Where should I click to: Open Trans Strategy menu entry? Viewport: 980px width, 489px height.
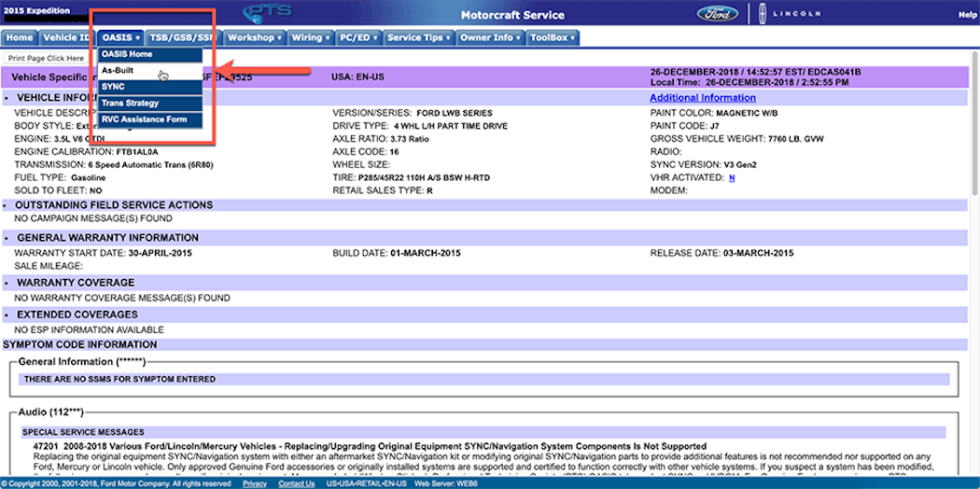pos(130,104)
